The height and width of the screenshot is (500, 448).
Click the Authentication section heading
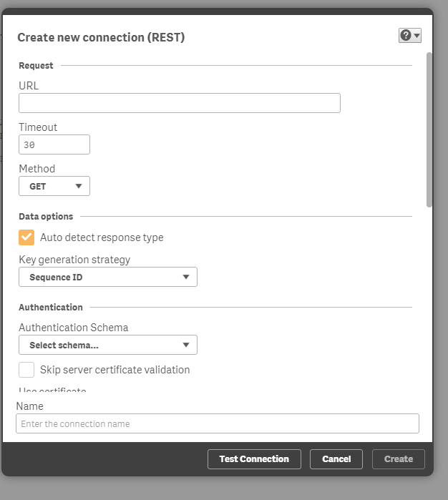[x=51, y=307]
